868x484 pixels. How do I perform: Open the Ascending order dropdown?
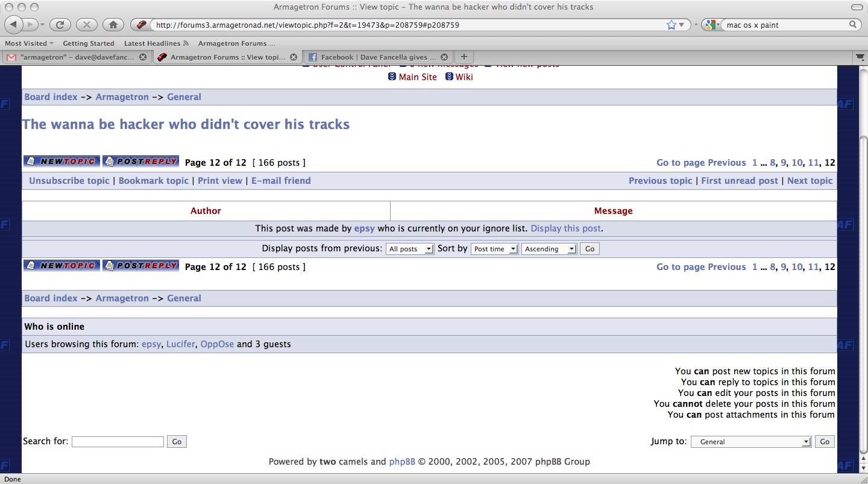point(549,249)
